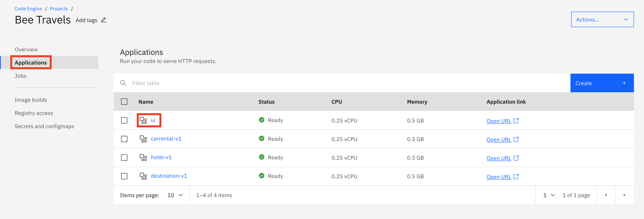Go to previous page arrow
This screenshot has height=219, width=644.
(605, 195)
